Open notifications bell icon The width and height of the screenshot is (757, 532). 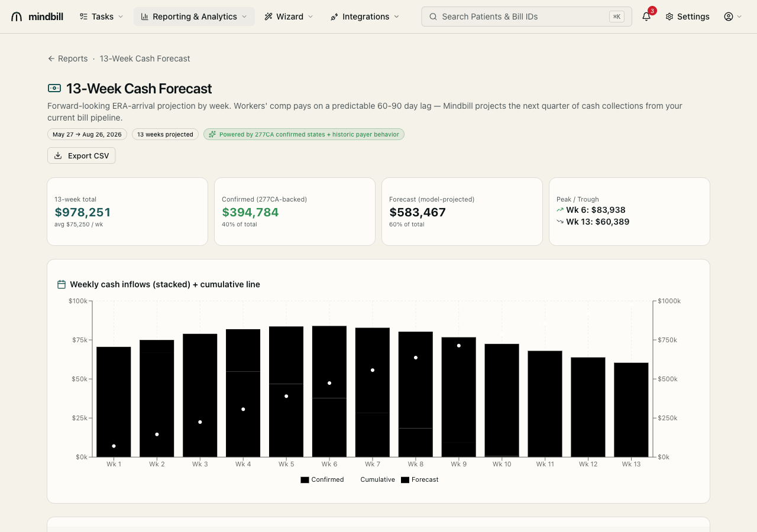pos(646,17)
